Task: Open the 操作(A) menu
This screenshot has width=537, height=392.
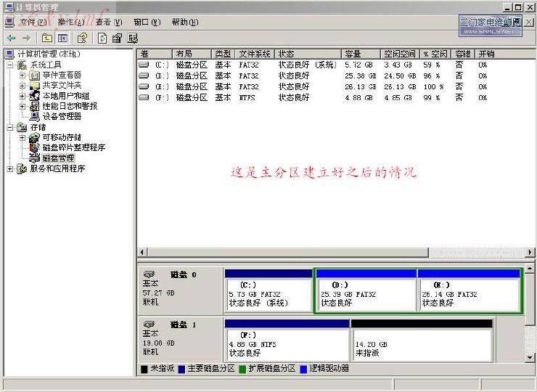Action: pos(70,23)
